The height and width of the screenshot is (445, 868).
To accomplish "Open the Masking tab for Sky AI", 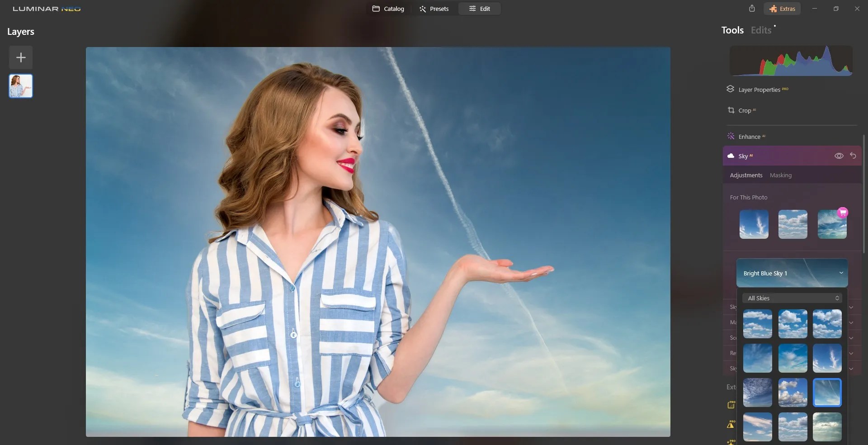I will coord(781,175).
